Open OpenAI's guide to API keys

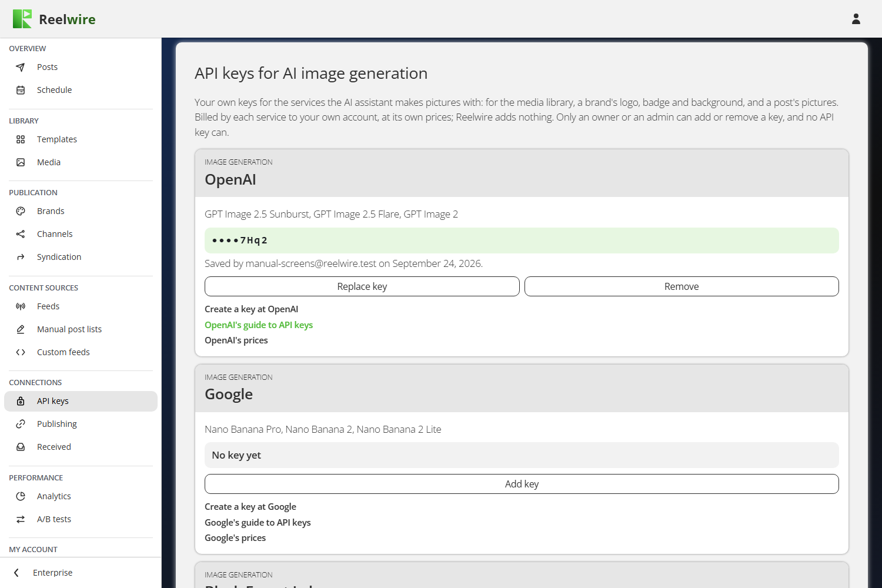click(259, 325)
